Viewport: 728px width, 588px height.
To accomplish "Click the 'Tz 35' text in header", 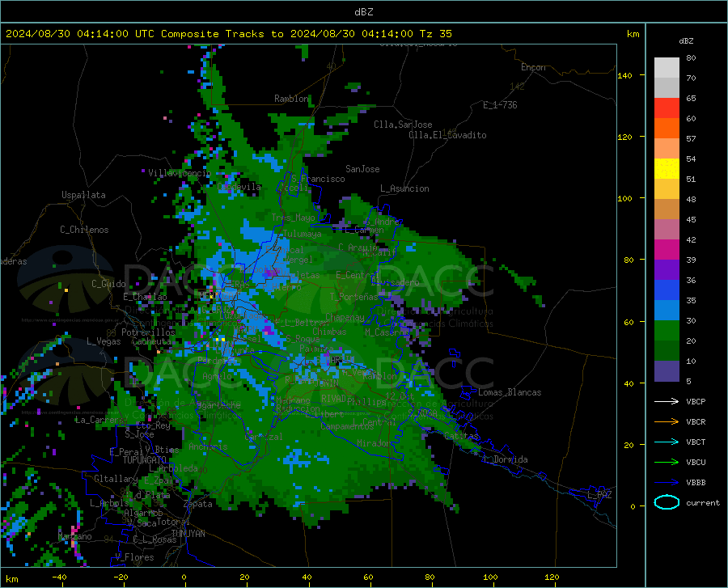I will coord(435,34).
